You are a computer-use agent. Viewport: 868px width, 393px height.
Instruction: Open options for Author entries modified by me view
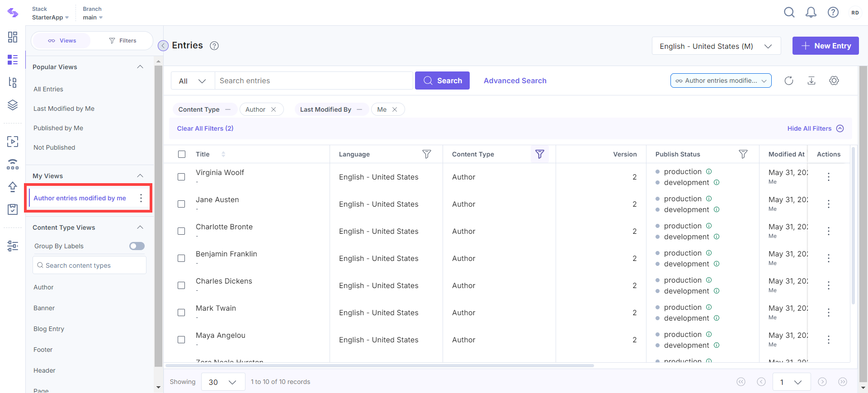click(141, 198)
